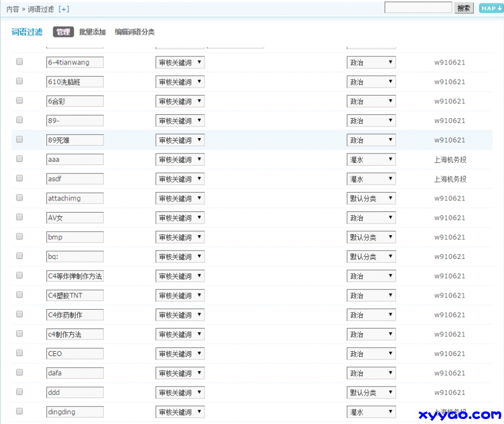
Task: Click the MAP button at top right
Action: tap(491, 8)
